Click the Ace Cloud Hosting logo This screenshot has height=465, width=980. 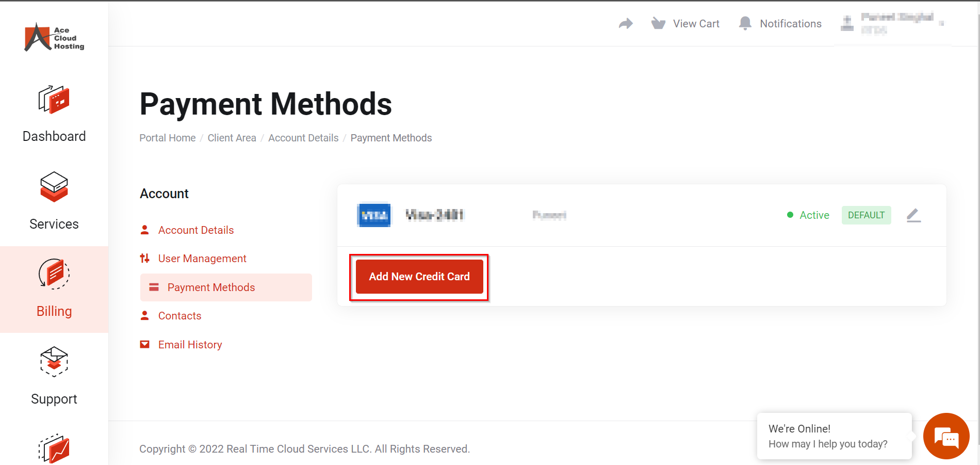[54, 38]
